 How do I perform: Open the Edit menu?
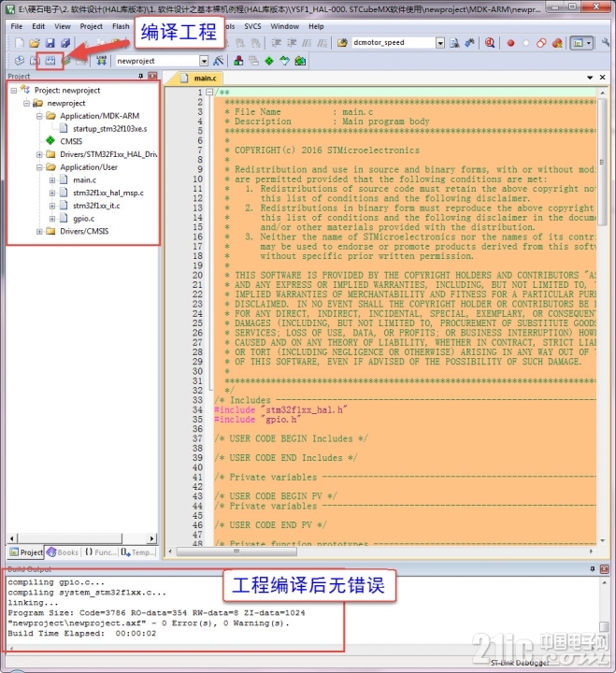coord(38,26)
